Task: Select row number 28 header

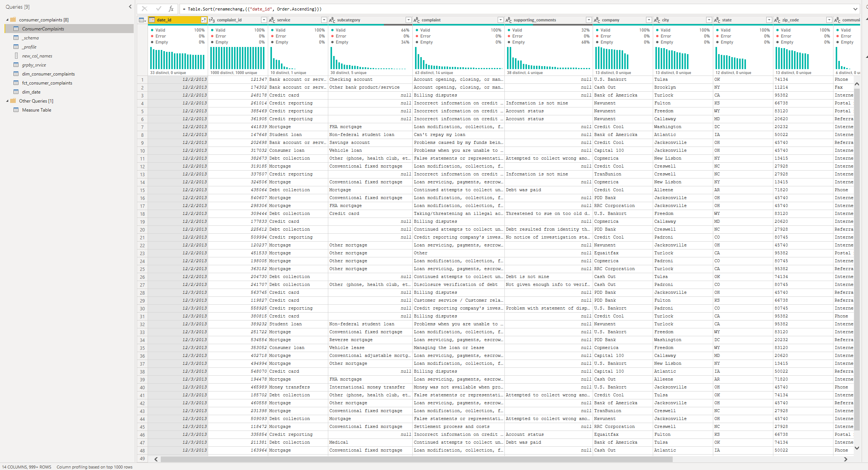Action: pos(142,293)
